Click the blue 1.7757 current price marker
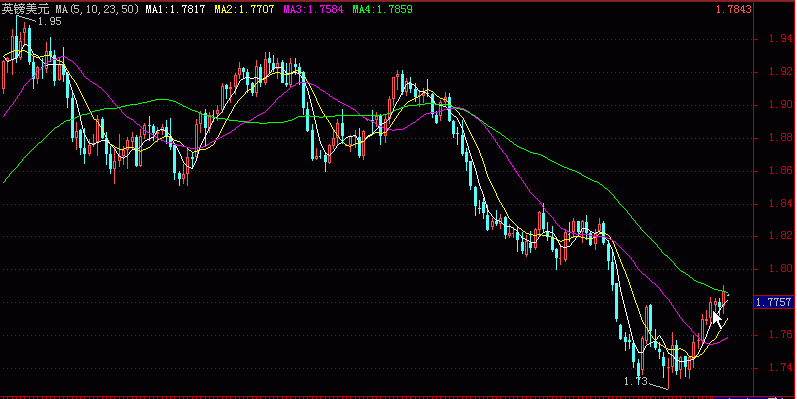Screen dimensions: 797x399 (774, 302)
